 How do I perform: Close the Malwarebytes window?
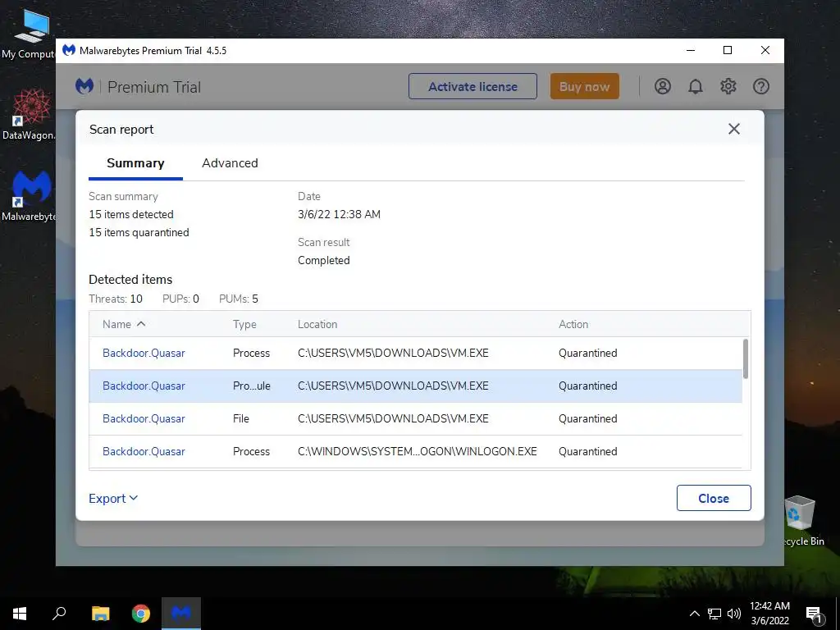point(765,50)
